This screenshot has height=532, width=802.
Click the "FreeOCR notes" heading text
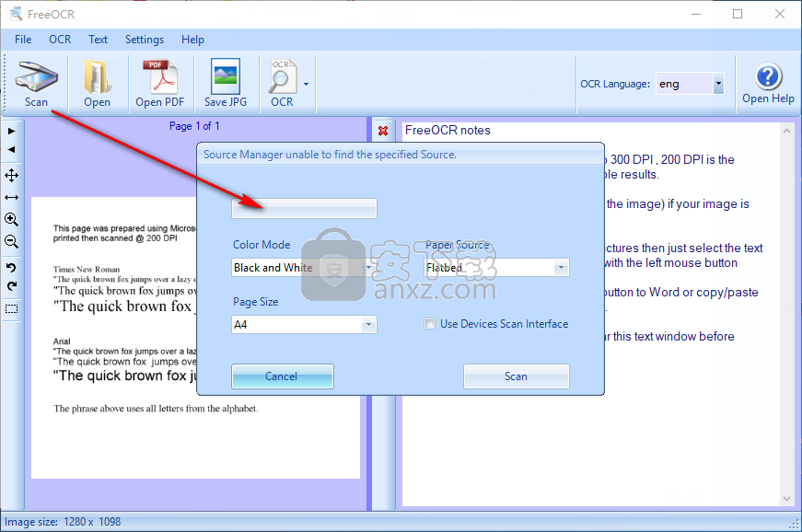pyautogui.click(x=447, y=131)
